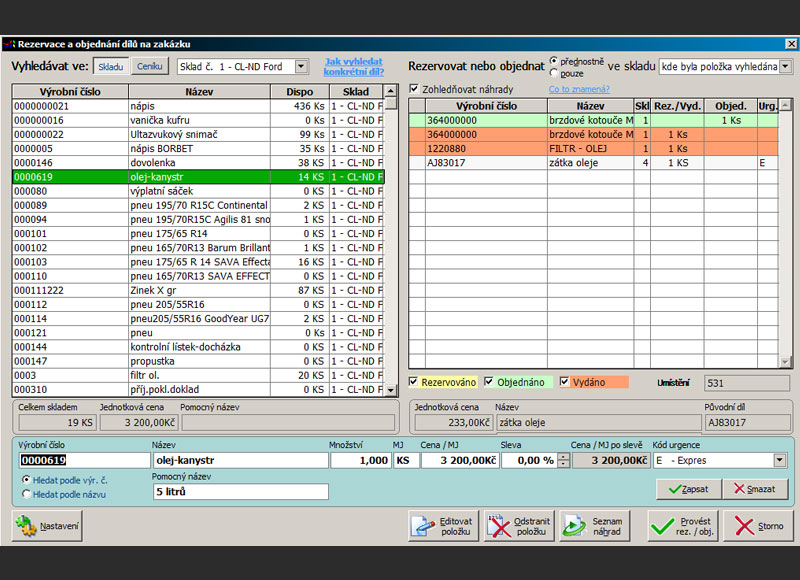
Task: Sort the stock list by Název column header
Action: [199, 92]
